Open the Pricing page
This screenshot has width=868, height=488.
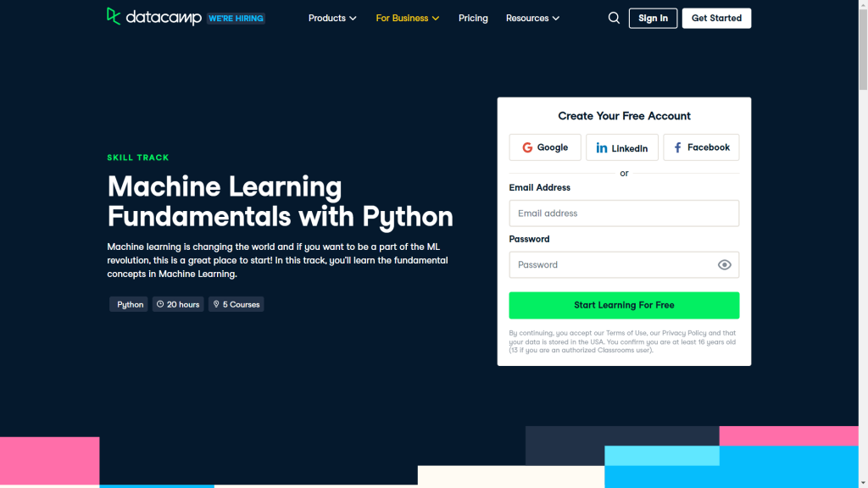pos(473,19)
